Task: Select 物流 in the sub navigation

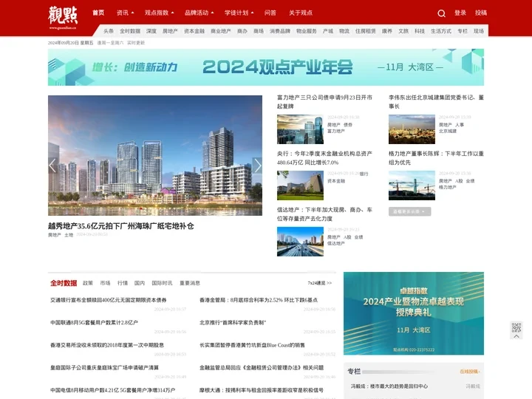Action: (x=344, y=31)
